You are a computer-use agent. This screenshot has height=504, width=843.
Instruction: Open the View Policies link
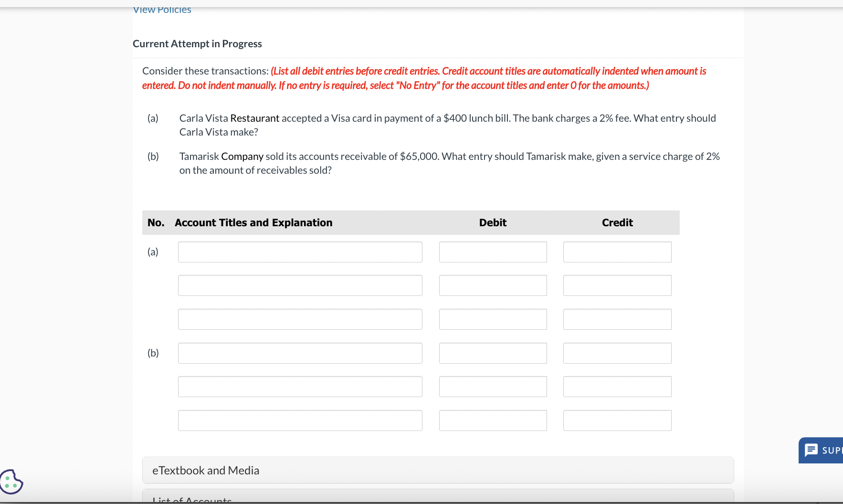coord(161,9)
